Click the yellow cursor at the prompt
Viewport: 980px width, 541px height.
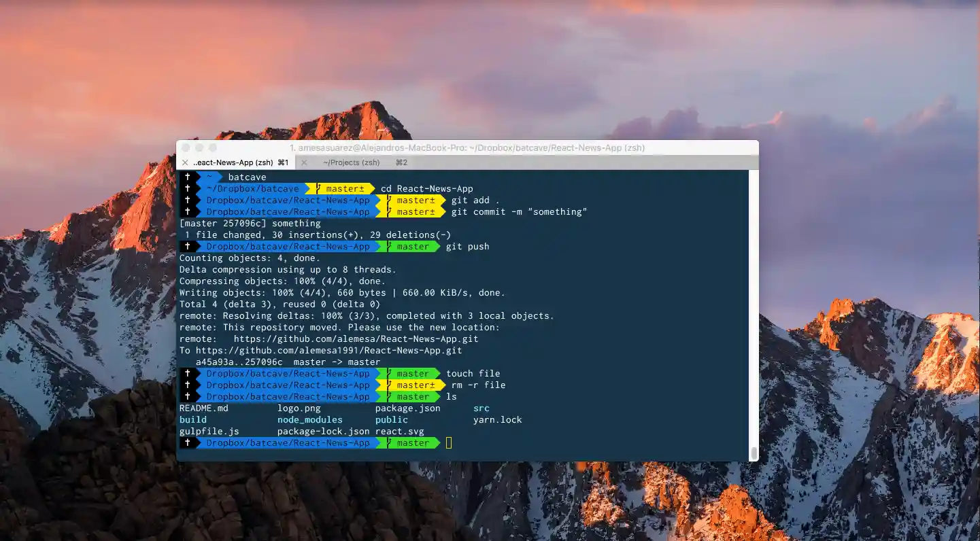[449, 443]
